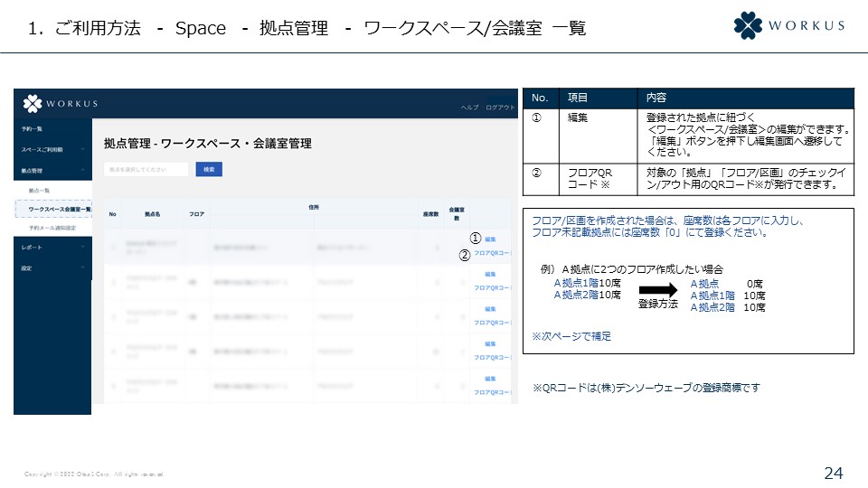Click the 登録方法 label under the arrow
This screenshot has width=868, height=488.
click(x=657, y=304)
